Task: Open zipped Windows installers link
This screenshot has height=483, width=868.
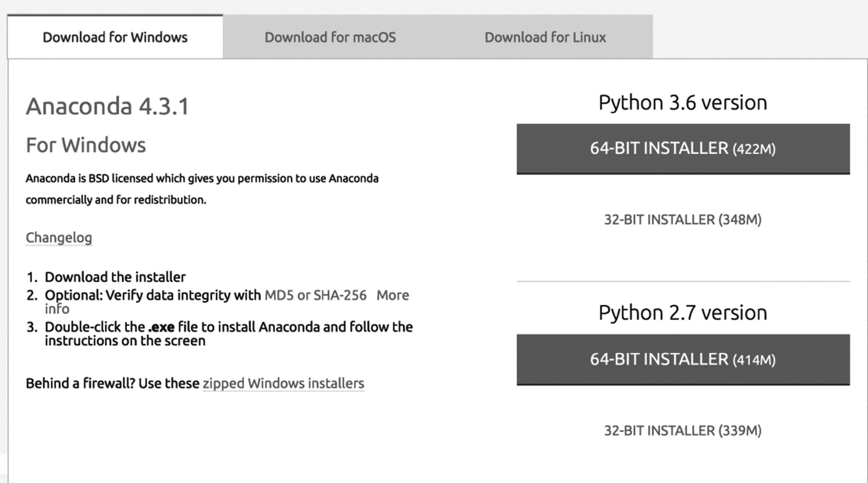Action: pos(283,384)
